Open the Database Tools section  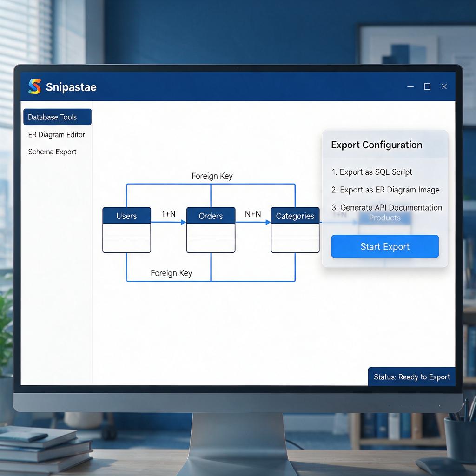coord(57,117)
